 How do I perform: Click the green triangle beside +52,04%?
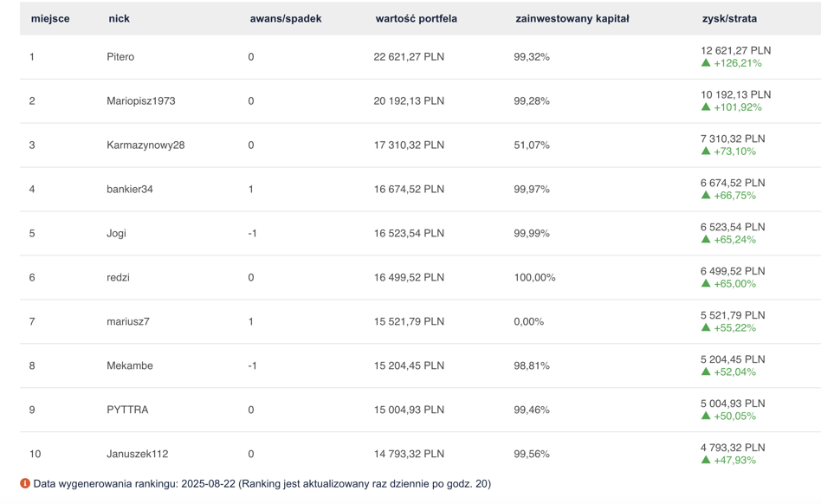pyautogui.click(x=706, y=372)
